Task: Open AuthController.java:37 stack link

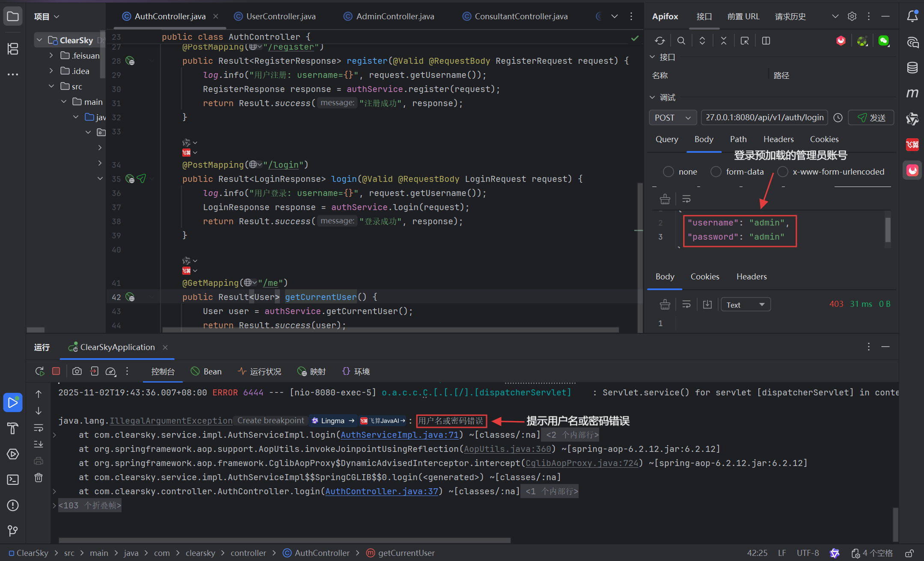Action: [x=382, y=491]
